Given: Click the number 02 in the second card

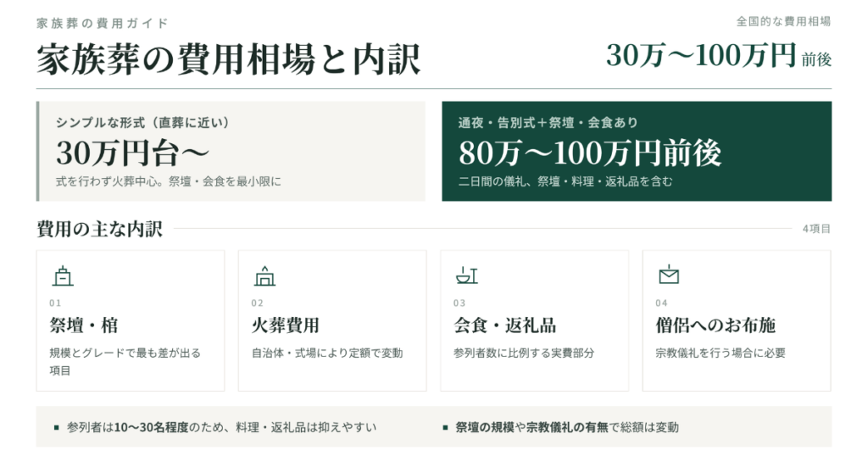Looking at the screenshot, I should (x=258, y=303).
